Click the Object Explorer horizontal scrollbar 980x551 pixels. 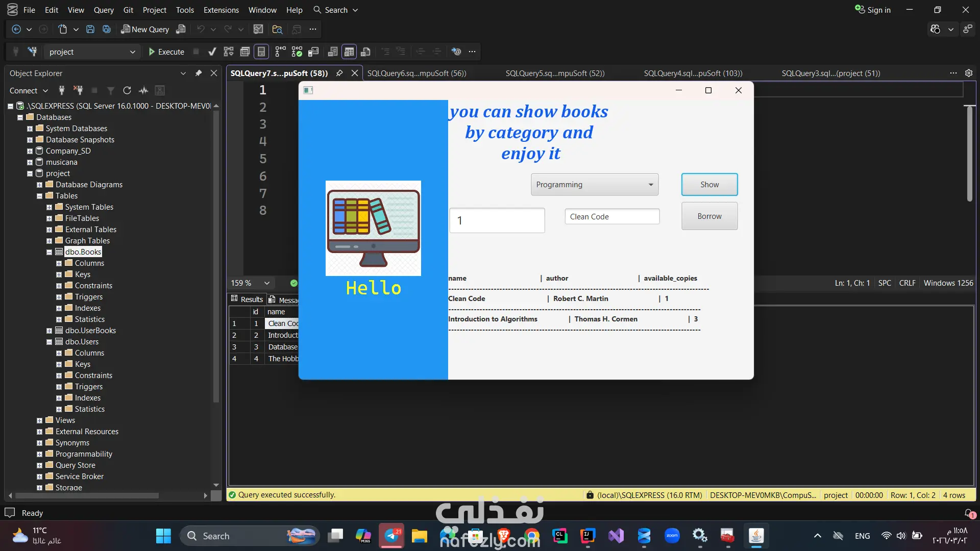click(87, 495)
